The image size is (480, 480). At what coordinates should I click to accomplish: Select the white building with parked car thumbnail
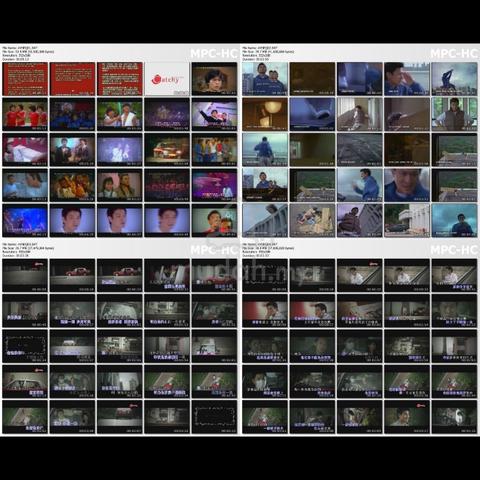407,221
